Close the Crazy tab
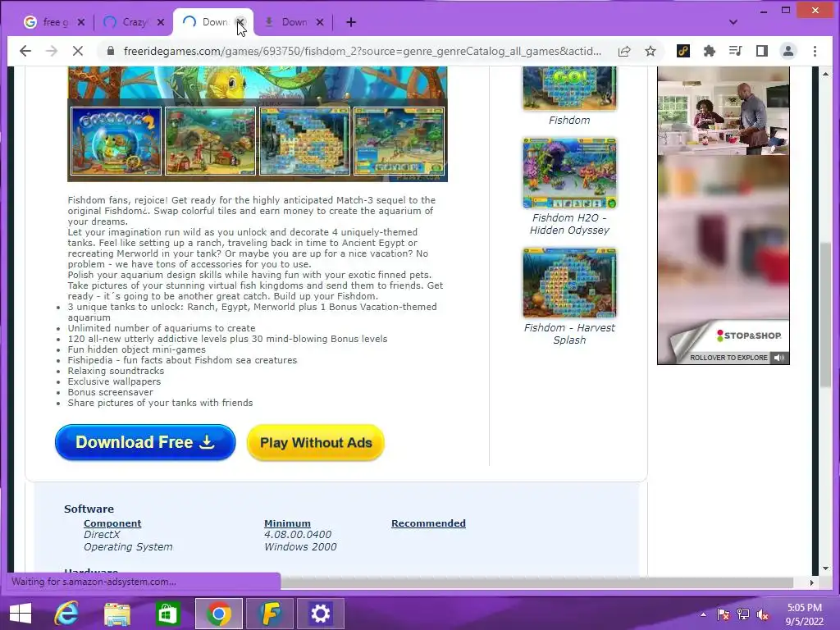The width and height of the screenshot is (840, 630). (x=161, y=22)
